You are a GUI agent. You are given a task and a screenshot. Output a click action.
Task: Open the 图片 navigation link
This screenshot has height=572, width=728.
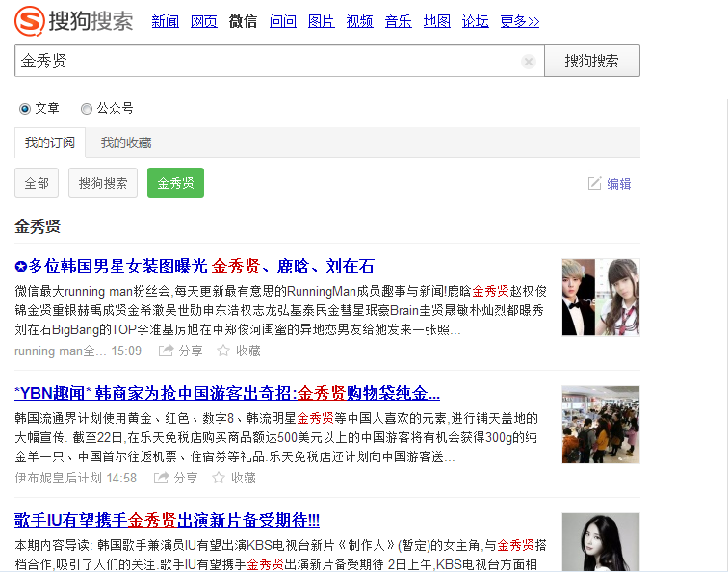pyautogui.click(x=322, y=21)
